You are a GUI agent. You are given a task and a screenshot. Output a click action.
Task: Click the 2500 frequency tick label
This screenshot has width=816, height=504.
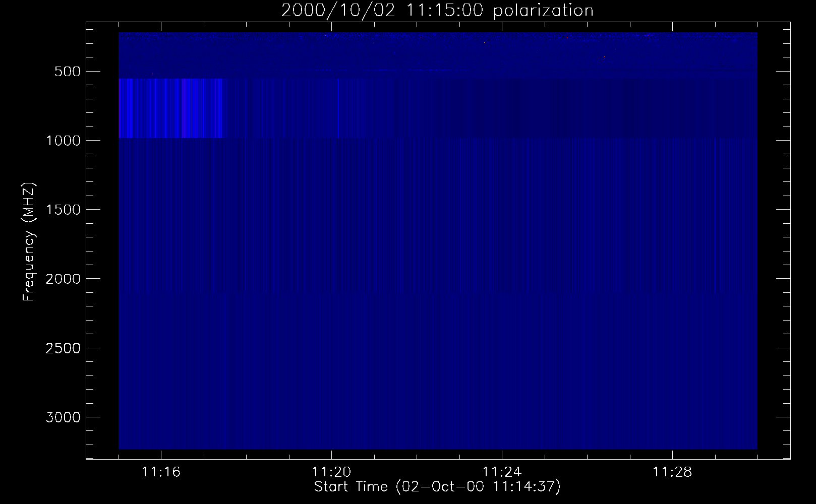pyautogui.click(x=63, y=348)
